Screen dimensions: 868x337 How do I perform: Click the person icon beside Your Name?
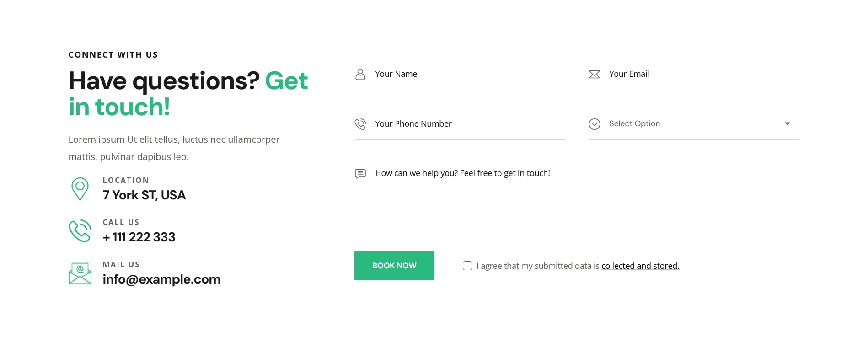click(360, 74)
